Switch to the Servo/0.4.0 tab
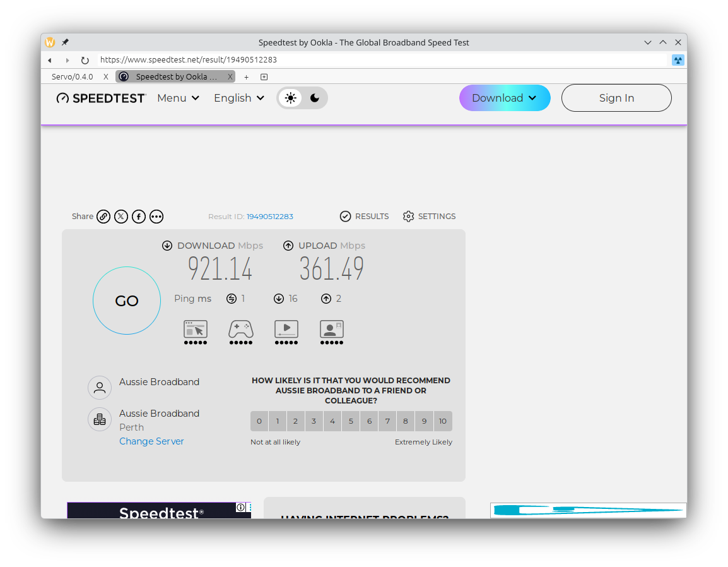 tap(72, 76)
